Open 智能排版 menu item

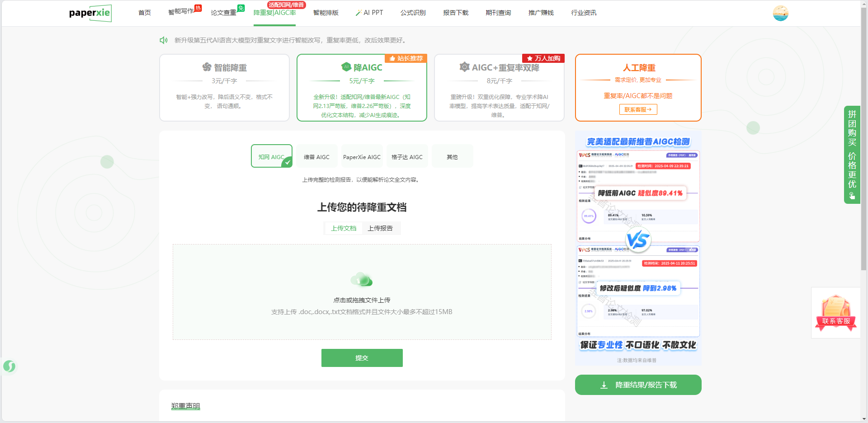326,13
